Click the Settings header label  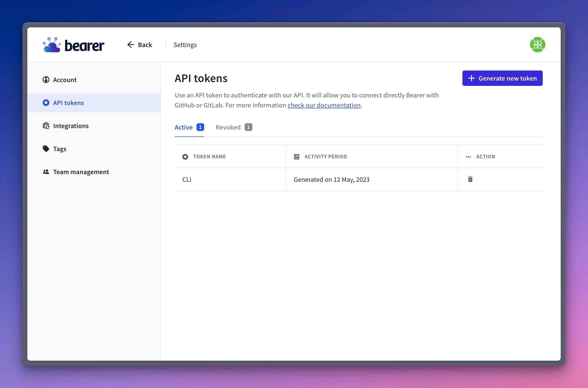185,45
